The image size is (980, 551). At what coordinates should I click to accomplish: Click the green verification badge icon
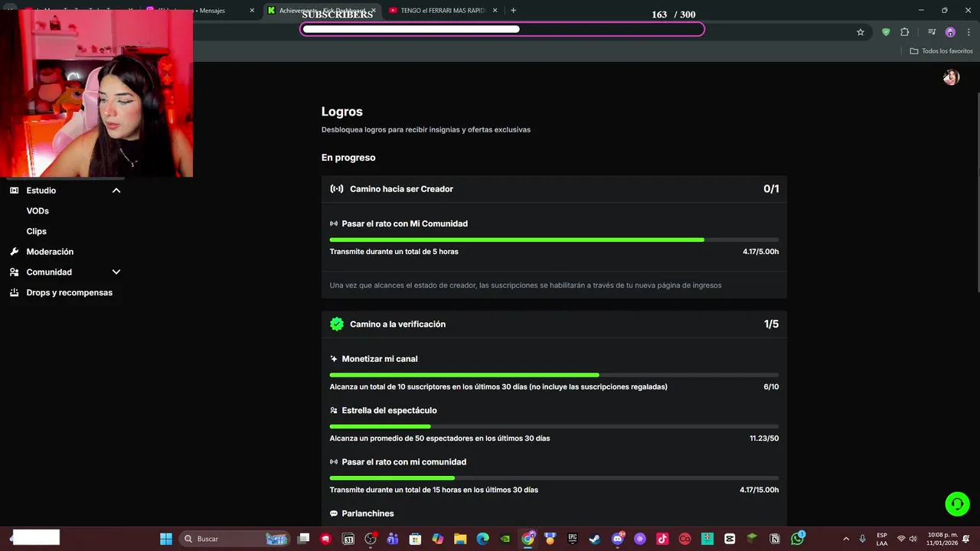[337, 324]
